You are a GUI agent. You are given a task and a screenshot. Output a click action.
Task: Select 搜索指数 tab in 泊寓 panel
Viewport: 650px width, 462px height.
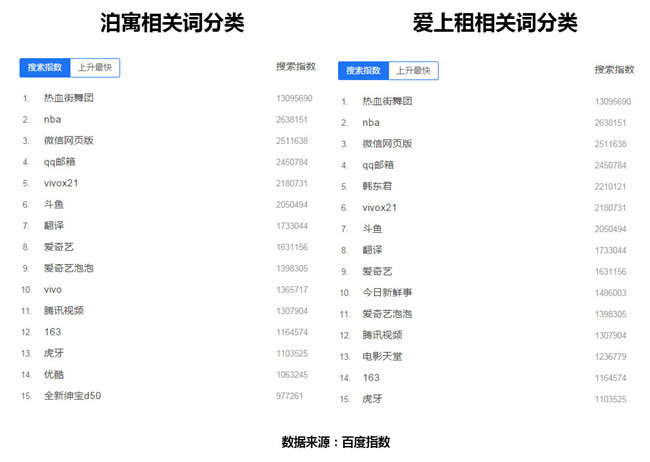pos(45,68)
